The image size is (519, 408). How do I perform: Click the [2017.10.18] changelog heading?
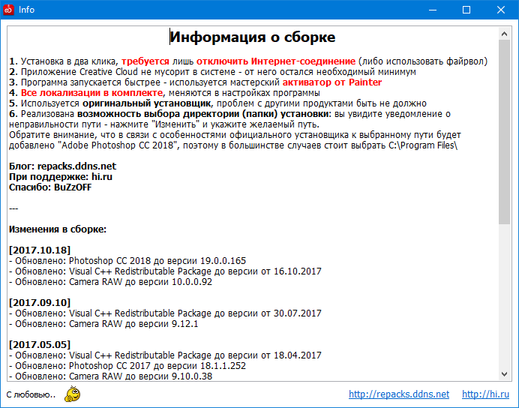pyautogui.click(x=40, y=250)
